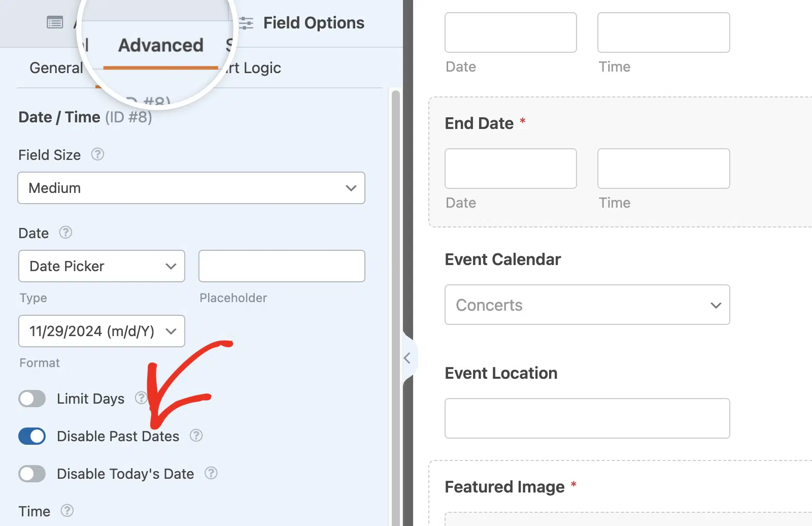Open the date format dropdown
Image resolution: width=812 pixels, height=526 pixels.
(101, 331)
